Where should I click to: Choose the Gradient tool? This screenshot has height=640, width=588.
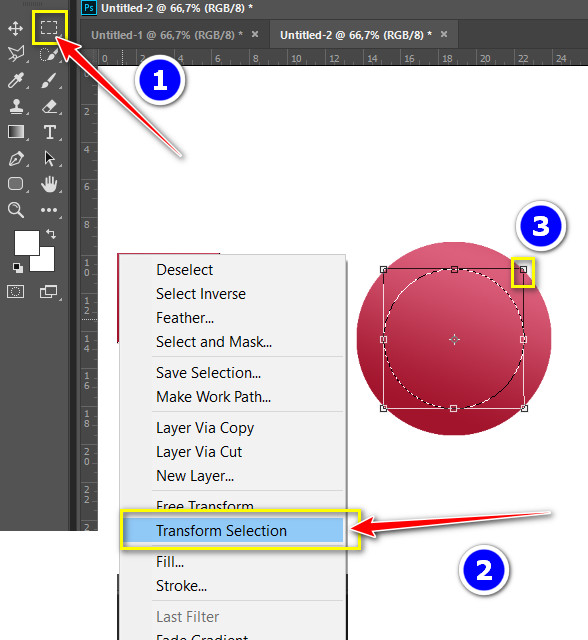(x=16, y=132)
